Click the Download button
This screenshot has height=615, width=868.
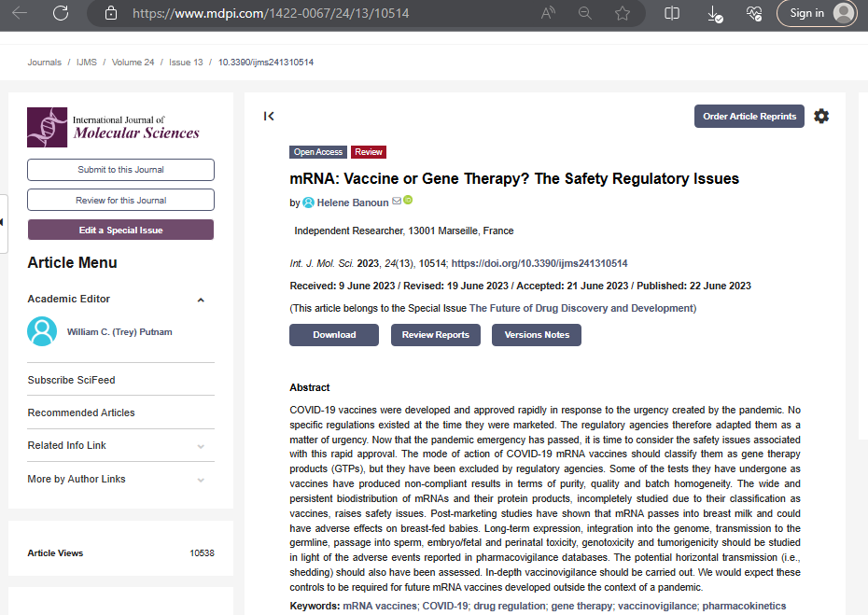point(334,335)
